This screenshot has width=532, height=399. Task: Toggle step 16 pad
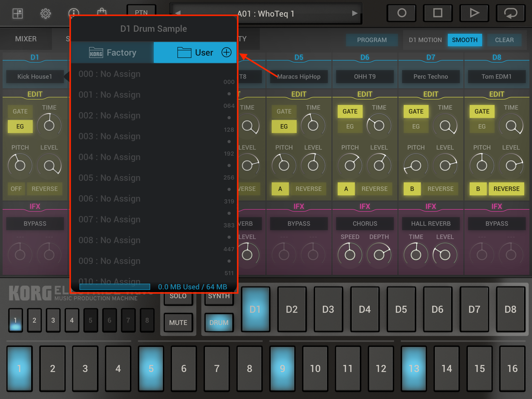513,369
